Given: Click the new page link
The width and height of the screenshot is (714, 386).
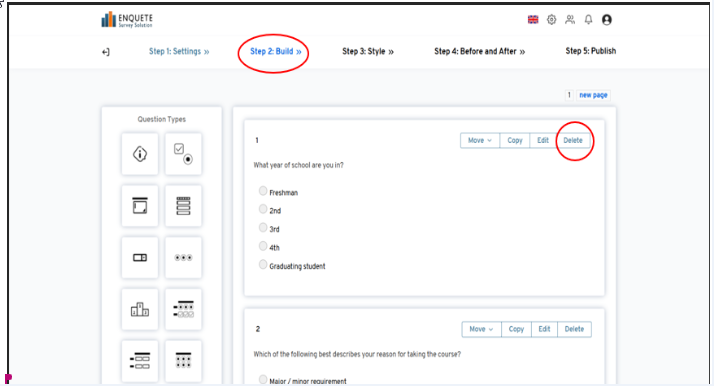Looking at the screenshot, I should pyautogui.click(x=593, y=95).
